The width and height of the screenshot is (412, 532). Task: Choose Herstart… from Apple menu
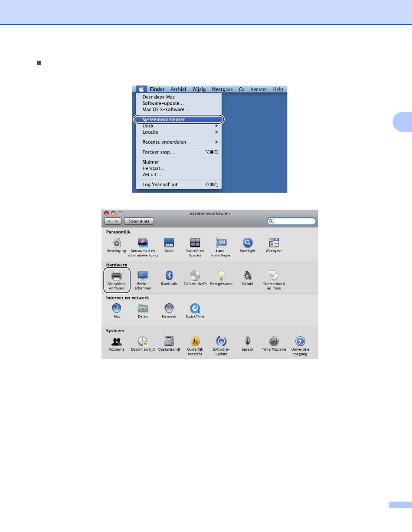pos(178,168)
